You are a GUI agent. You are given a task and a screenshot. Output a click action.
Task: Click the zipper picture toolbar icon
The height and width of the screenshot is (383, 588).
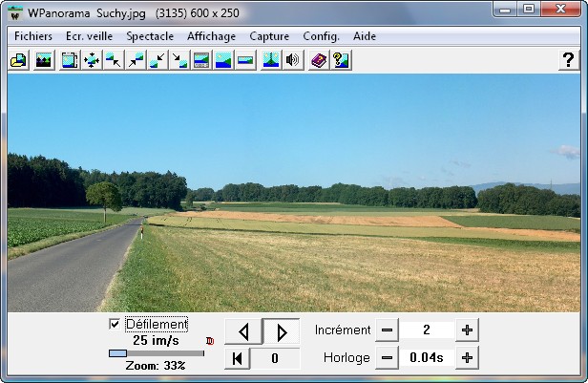271,60
